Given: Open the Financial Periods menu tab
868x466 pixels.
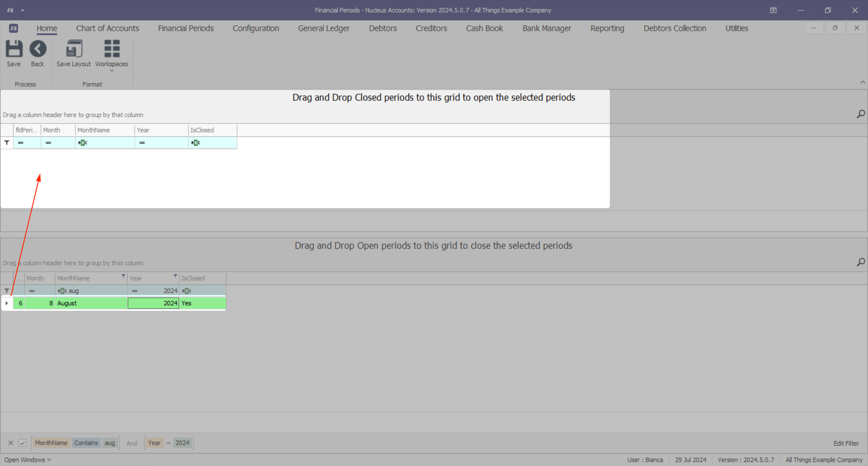Looking at the screenshot, I should (x=186, y=28).
